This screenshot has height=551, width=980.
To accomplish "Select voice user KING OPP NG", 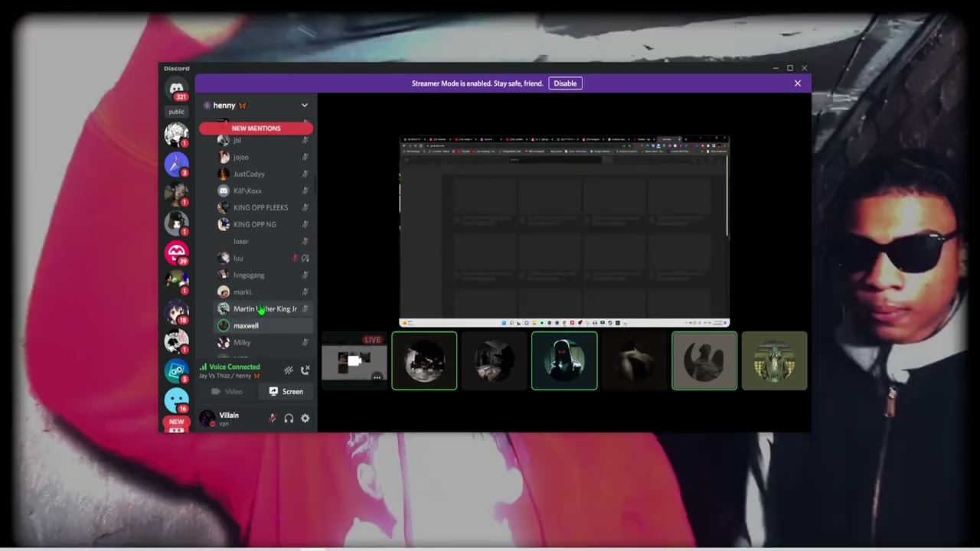I will pyautogui.click(x=264, y=224).
